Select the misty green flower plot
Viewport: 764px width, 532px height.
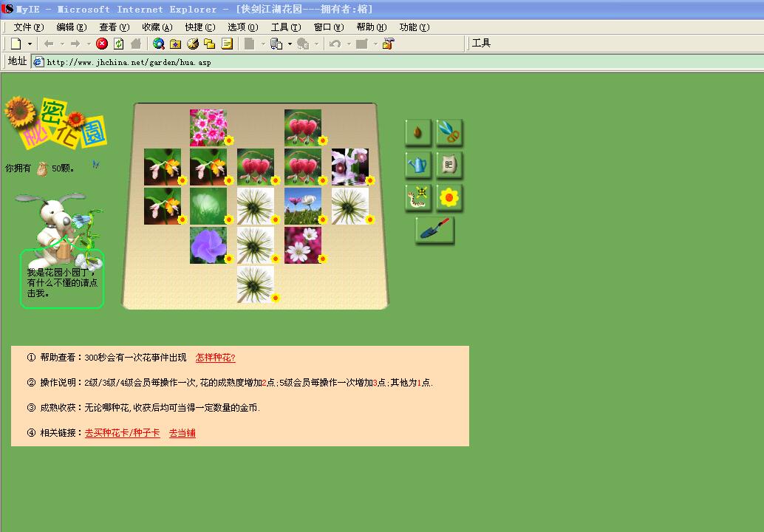tap(208, 206)
